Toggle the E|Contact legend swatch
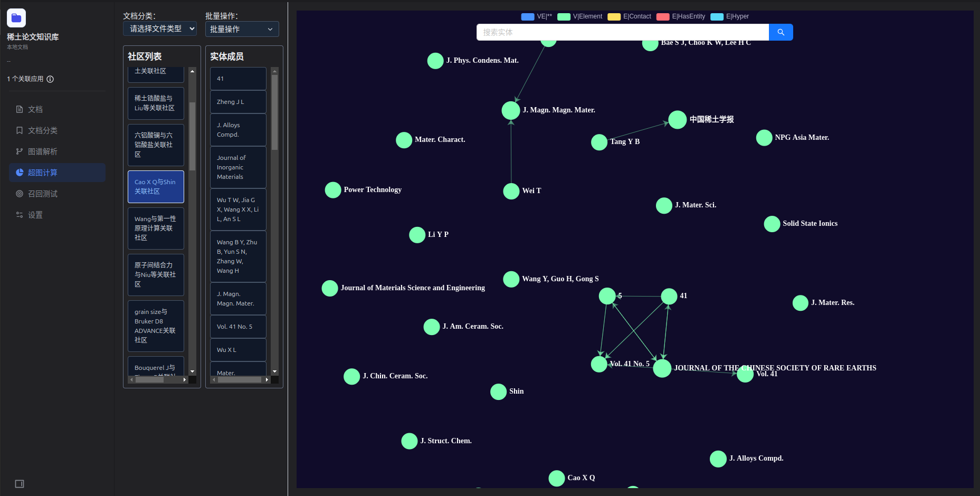The image size is (980, 496). click(614, 17)
